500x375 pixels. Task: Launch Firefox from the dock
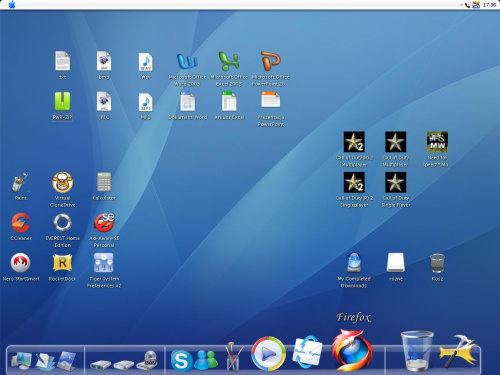click(x=351, y=350)
